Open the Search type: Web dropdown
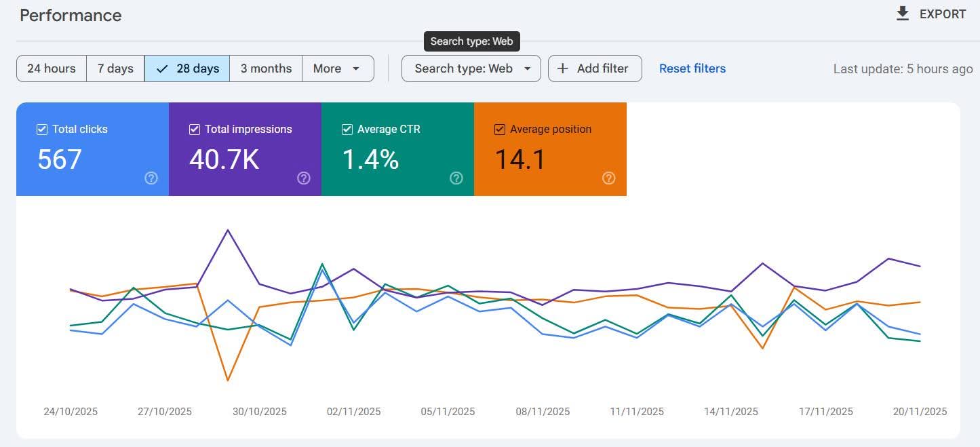The image size is (980, 447). [471, 69]
